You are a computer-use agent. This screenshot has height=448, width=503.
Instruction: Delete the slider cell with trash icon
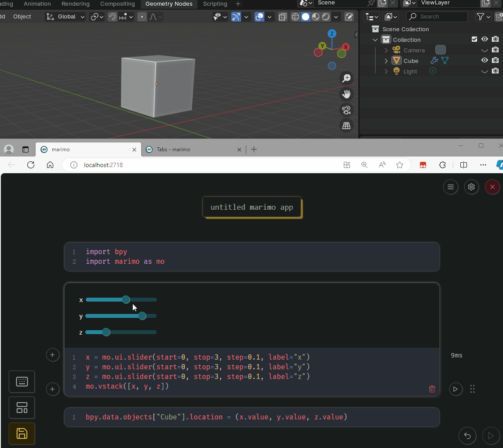coord(432,389)
